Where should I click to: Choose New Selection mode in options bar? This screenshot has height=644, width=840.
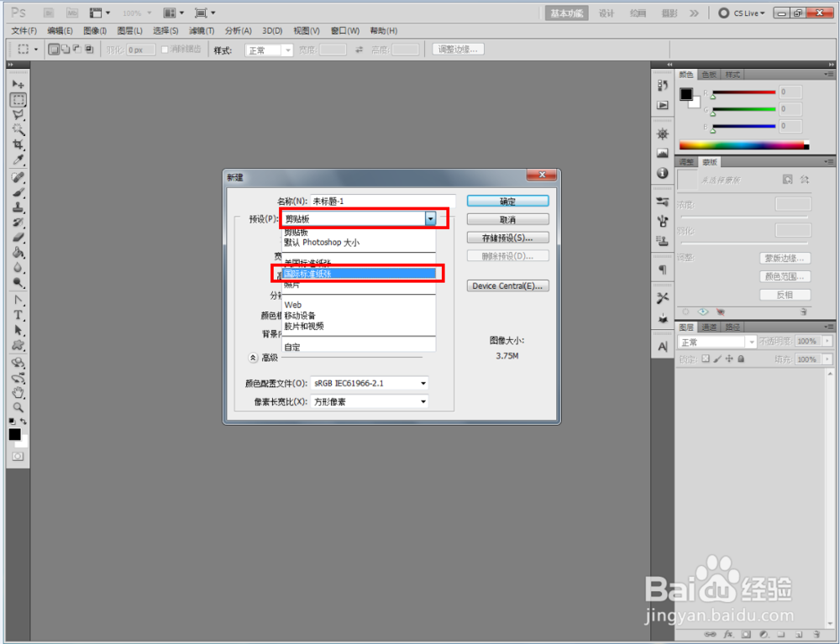(54, 50)
